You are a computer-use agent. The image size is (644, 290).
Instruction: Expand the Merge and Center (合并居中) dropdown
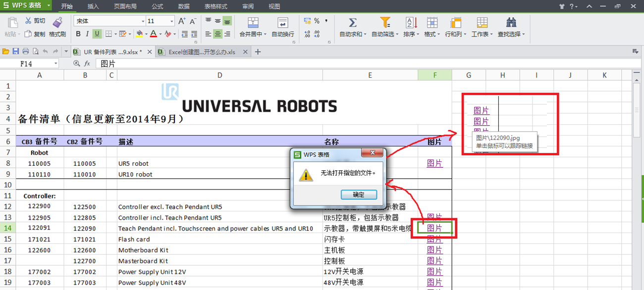[x=265, y=35]
